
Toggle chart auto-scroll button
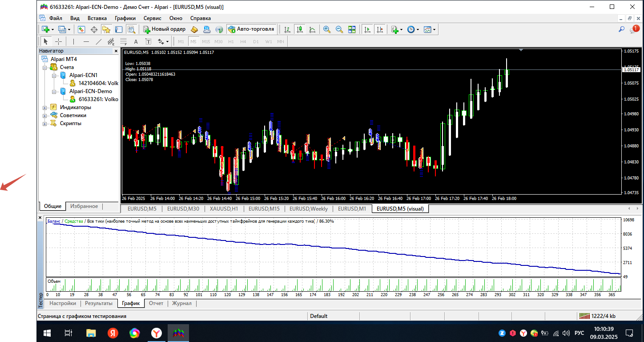pyautogui.click(x=367, y=29)
